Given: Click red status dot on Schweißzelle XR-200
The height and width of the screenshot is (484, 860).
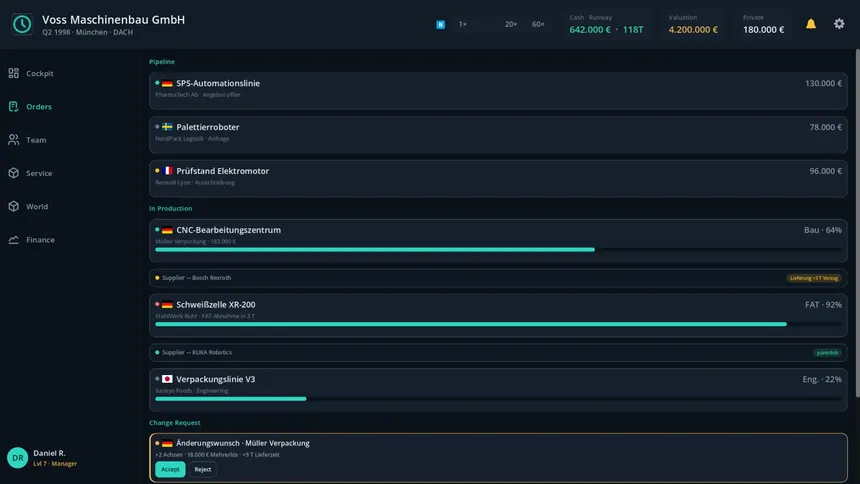Looking at the screenshot, I should pyautogui.click(x=157, y=304).
